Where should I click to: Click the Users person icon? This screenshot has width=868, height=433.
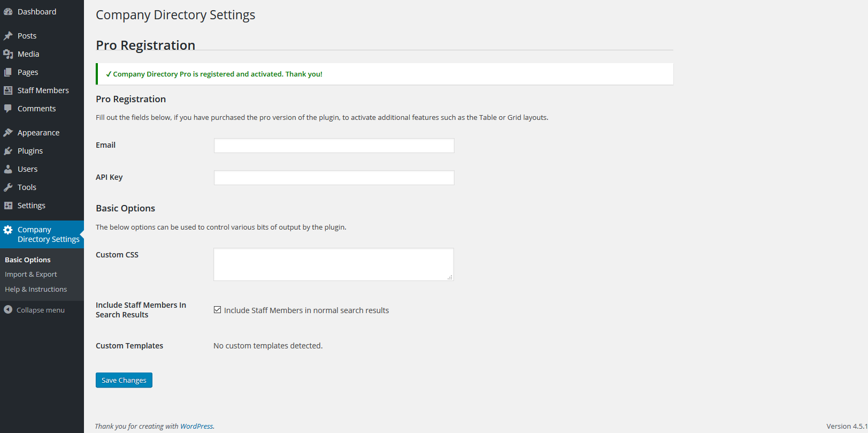8,169
